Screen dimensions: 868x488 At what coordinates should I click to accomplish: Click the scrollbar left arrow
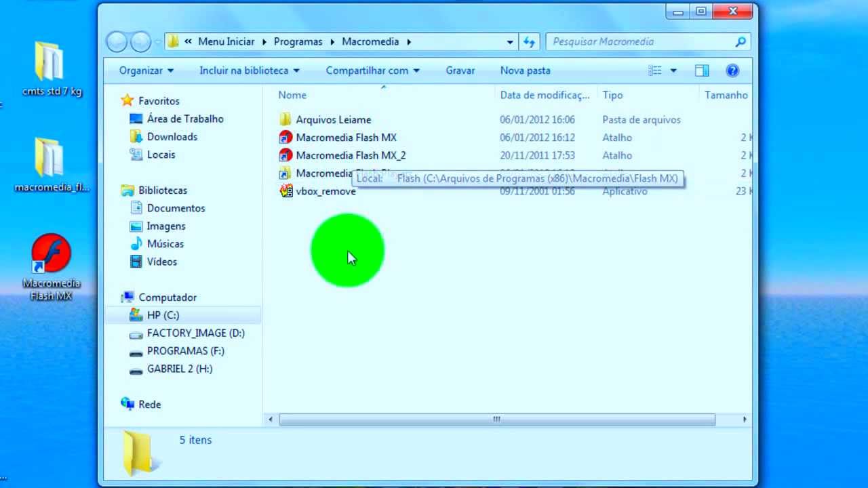tap(271, 420)
